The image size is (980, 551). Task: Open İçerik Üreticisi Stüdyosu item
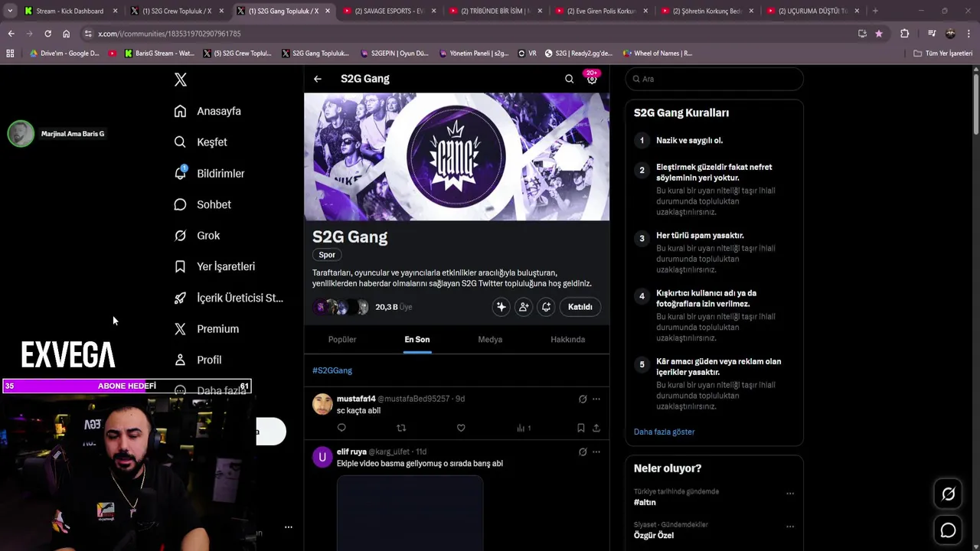tap(228, 298)
